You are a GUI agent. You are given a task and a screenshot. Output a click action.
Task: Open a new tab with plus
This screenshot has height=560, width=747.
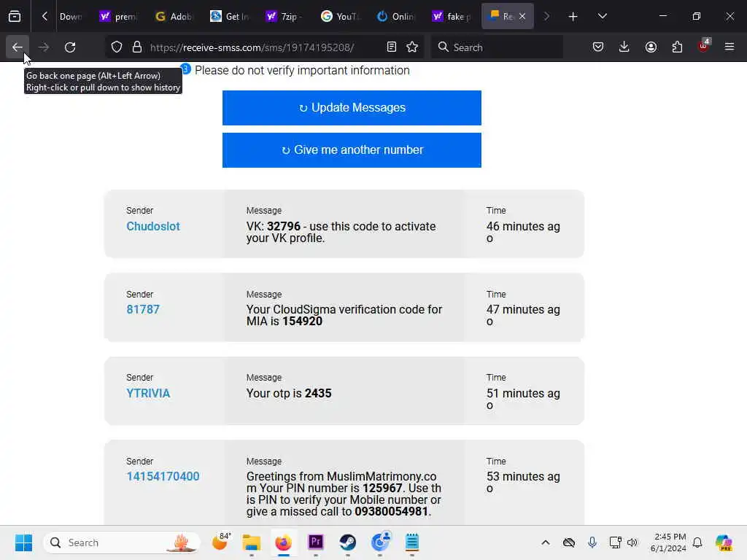pos(573,17)
